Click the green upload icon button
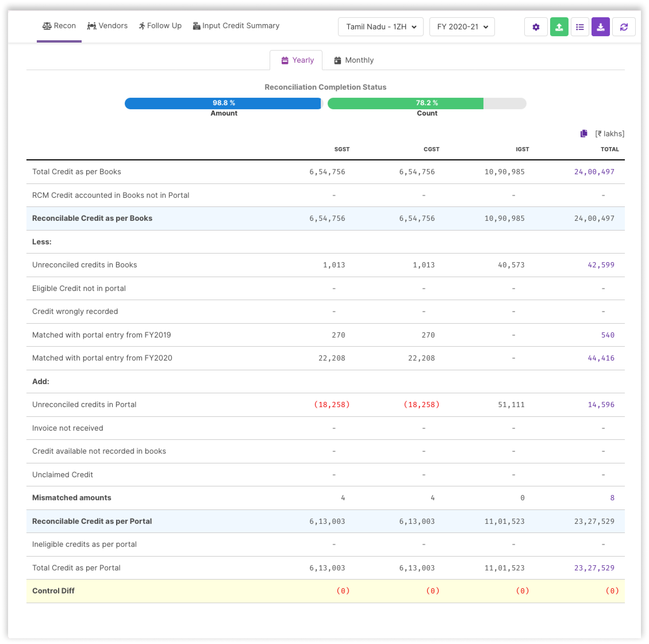 click(559, 27)
